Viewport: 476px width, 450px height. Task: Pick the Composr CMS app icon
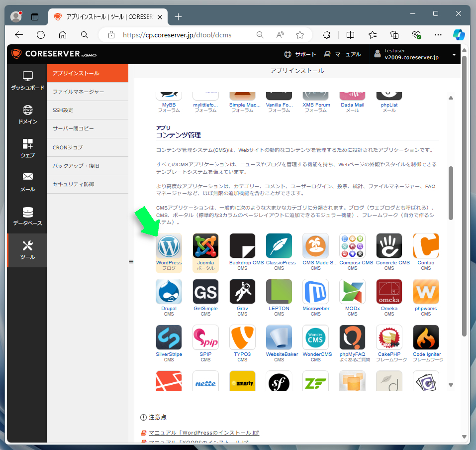tap(353, 246)
